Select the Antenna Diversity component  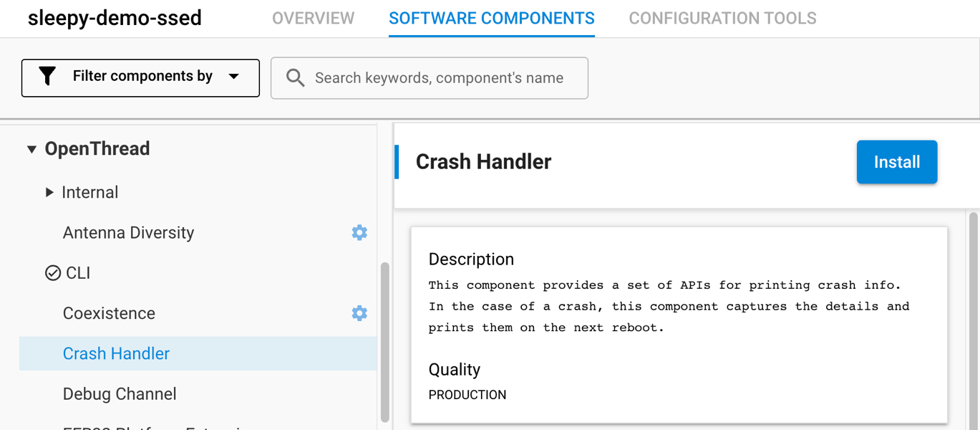(x=128, y=232)
